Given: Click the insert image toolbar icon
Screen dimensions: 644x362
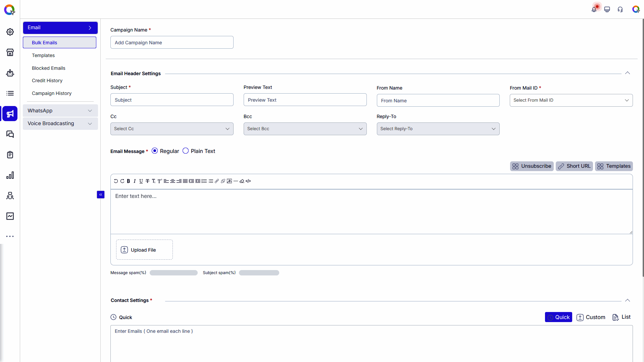Looking at the screenshot, I should coord(229,181).
